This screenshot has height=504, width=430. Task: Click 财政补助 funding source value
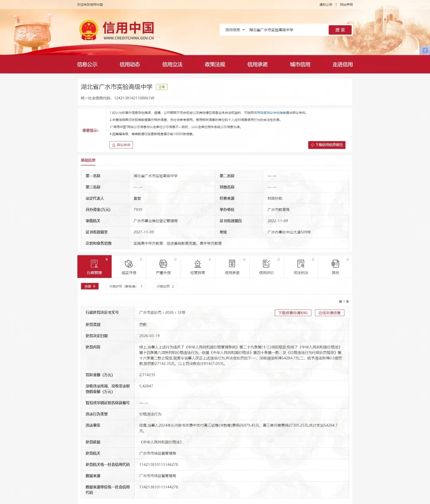click(275, 198)
